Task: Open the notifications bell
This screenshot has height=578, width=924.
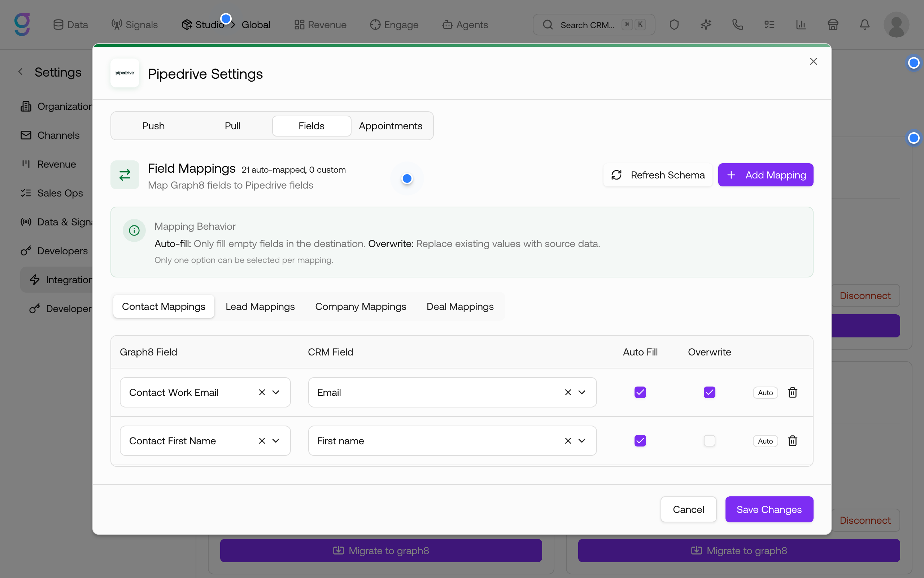Action: pyautogui.click(x=864, y=25)
